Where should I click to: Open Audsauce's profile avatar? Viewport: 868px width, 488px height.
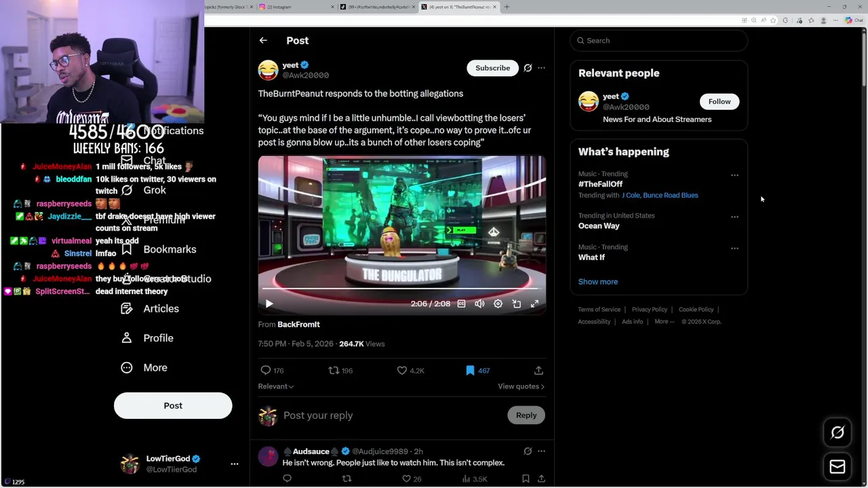pos(268,457)
